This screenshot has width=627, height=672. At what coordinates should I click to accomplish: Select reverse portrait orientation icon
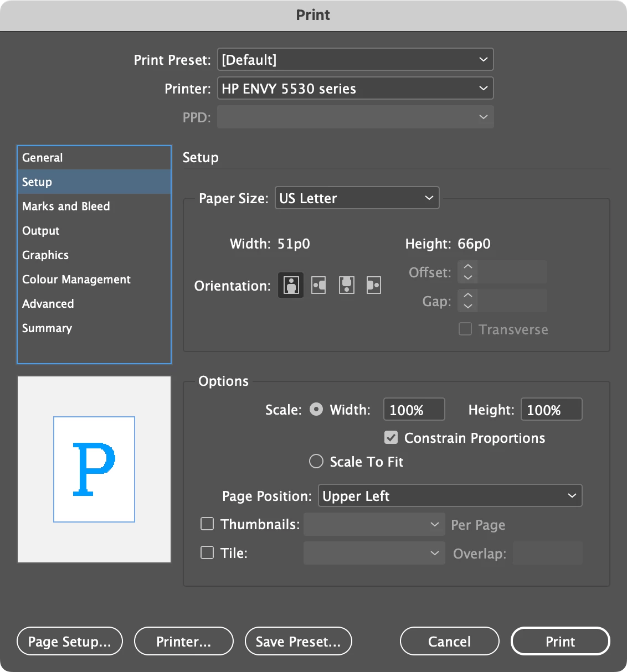(x=347, y=286)
